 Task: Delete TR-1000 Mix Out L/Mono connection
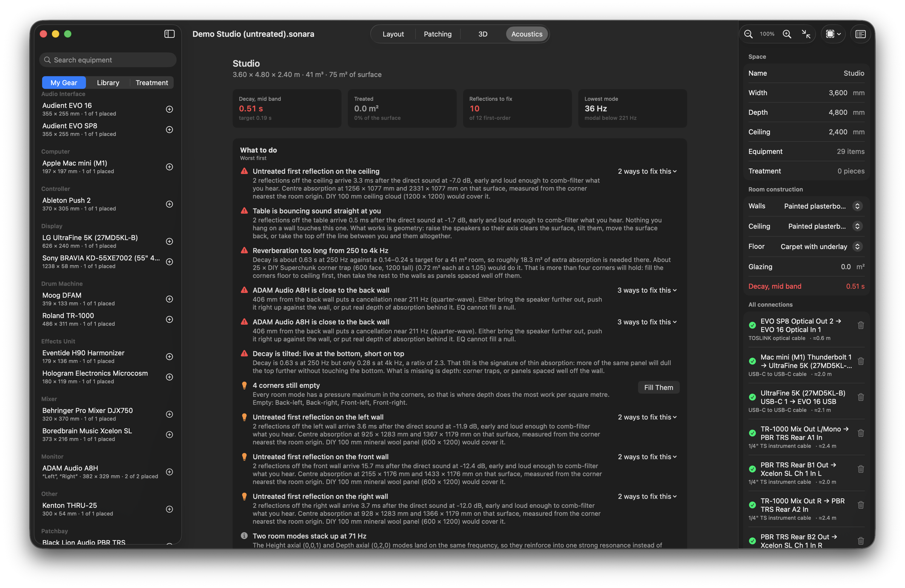click(861, 433)
